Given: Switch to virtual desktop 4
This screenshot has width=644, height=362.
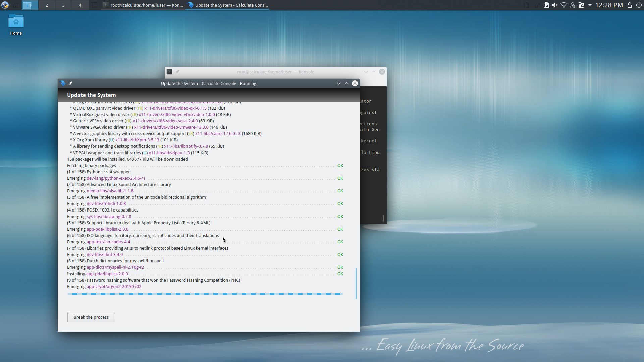Looking at the screenshot, I should (x=80, y=5).
